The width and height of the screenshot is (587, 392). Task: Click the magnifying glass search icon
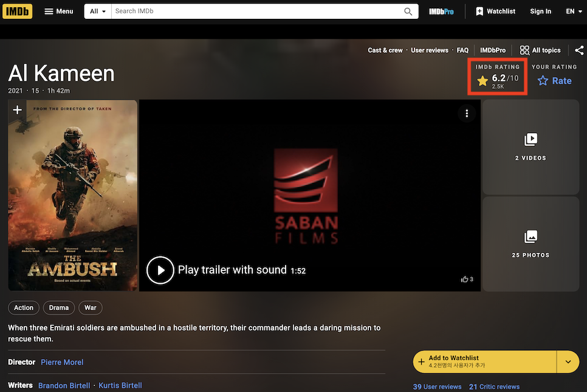click(408, 12)
